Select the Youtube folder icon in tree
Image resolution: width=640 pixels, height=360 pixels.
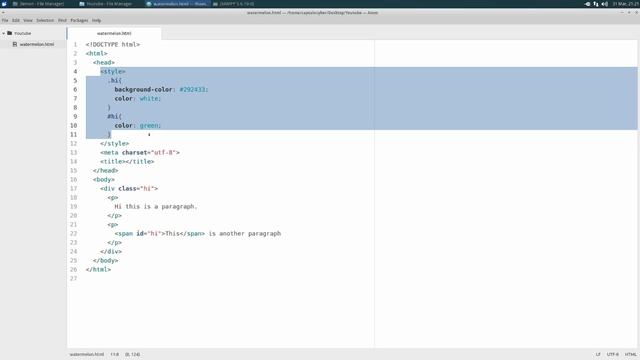pos(10,33)
